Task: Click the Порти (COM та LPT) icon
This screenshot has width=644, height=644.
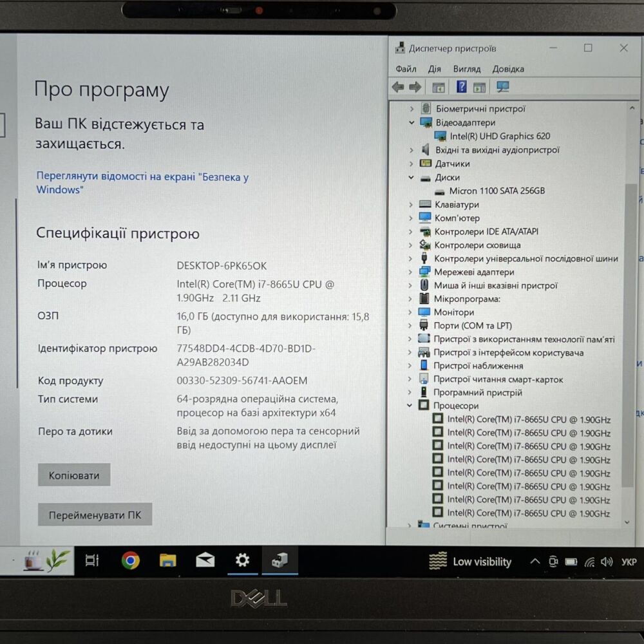Action: (x=424, y=325)
